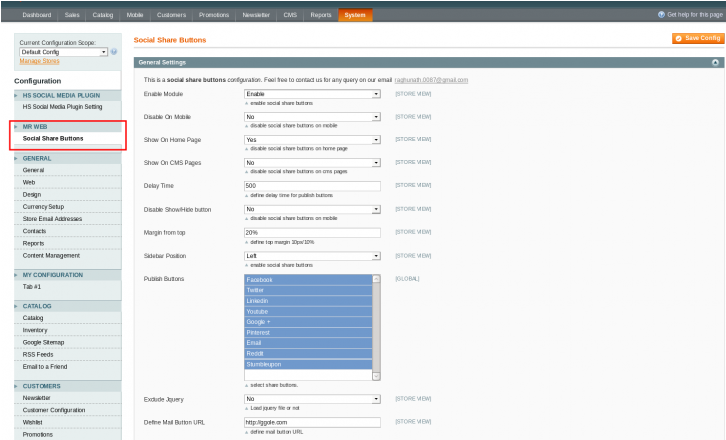Open Currency Setup in the configuration sidebar

coord(43,206)
